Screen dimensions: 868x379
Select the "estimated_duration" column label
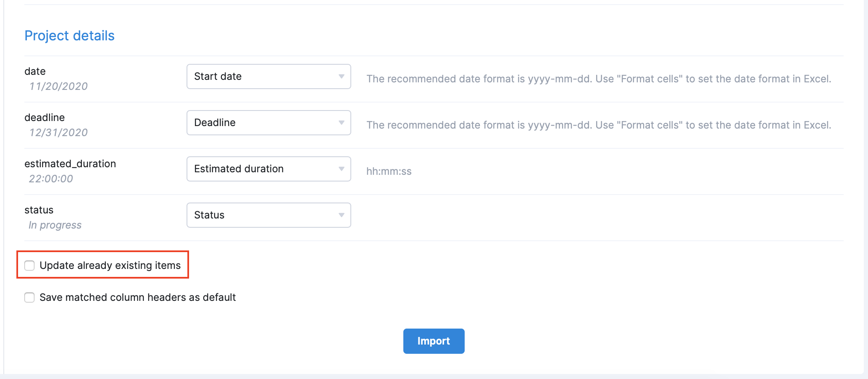70,164
